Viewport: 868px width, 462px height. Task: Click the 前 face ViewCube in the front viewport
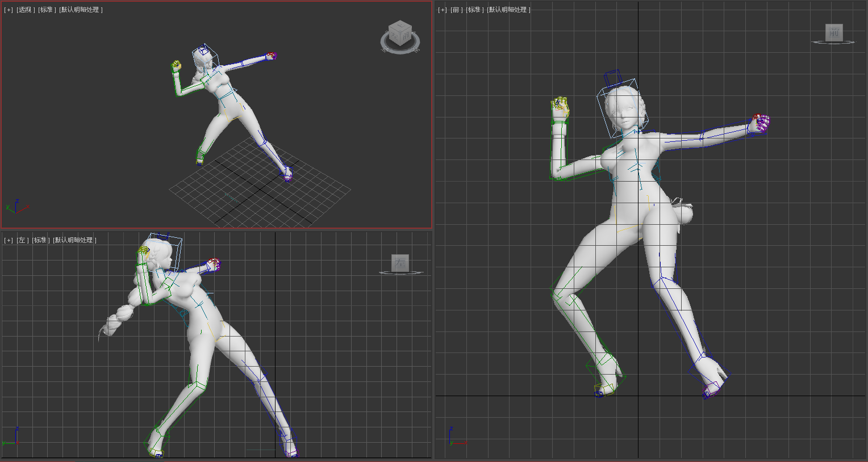click(834, 33)
